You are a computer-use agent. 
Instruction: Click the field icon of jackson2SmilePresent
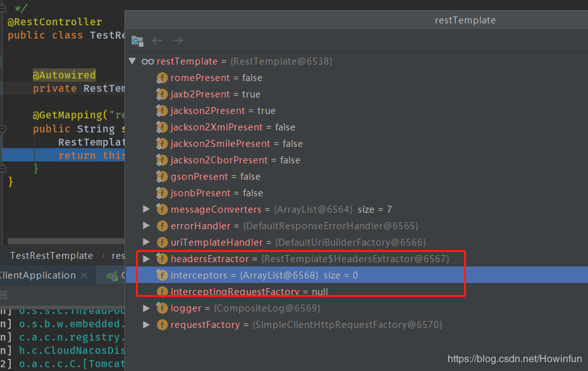162,144
